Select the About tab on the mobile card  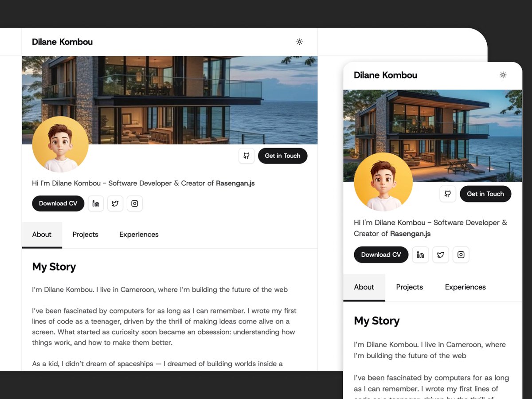tap(364, 287)
